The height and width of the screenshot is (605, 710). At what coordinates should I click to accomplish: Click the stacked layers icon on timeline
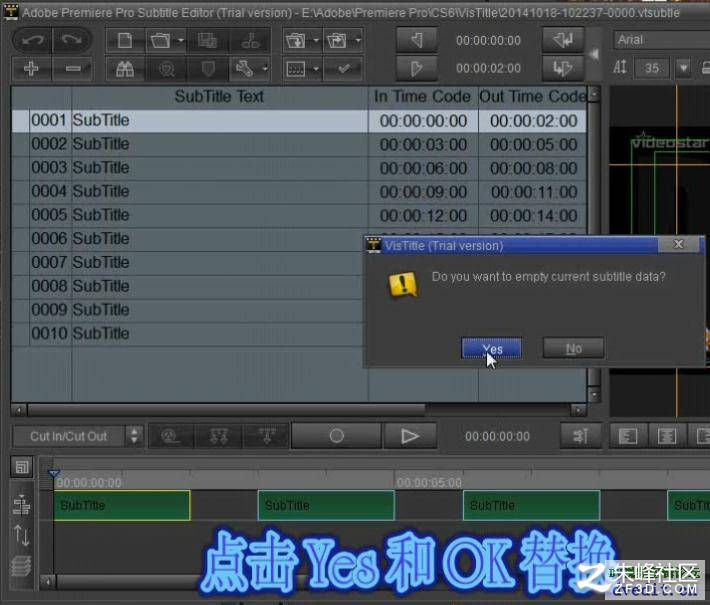point(21,566)
